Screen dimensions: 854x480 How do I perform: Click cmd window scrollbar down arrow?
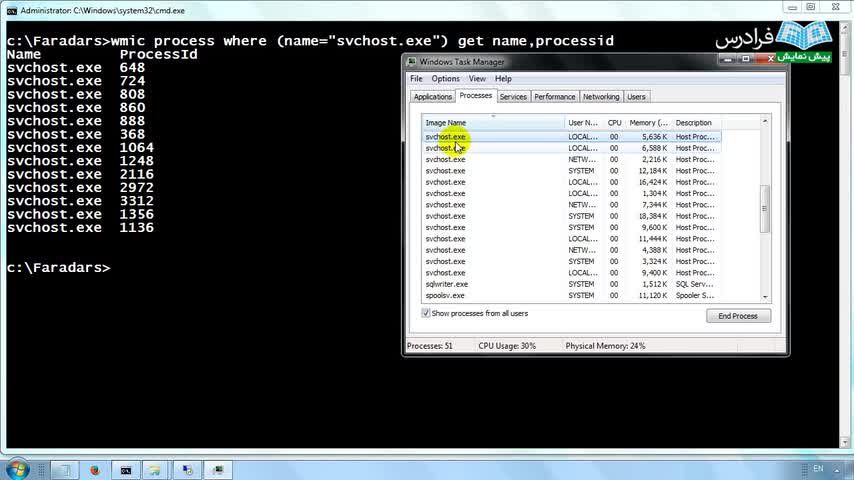pos(845,442)
